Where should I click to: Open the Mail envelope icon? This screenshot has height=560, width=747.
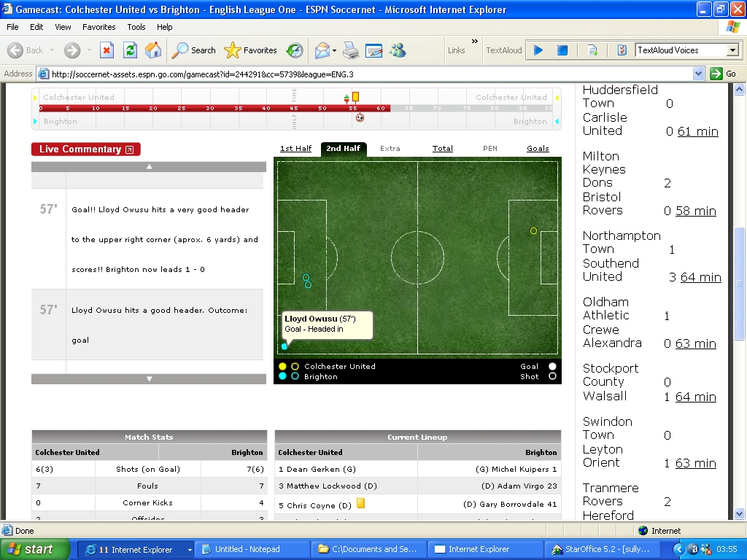(x=322, y=50)
